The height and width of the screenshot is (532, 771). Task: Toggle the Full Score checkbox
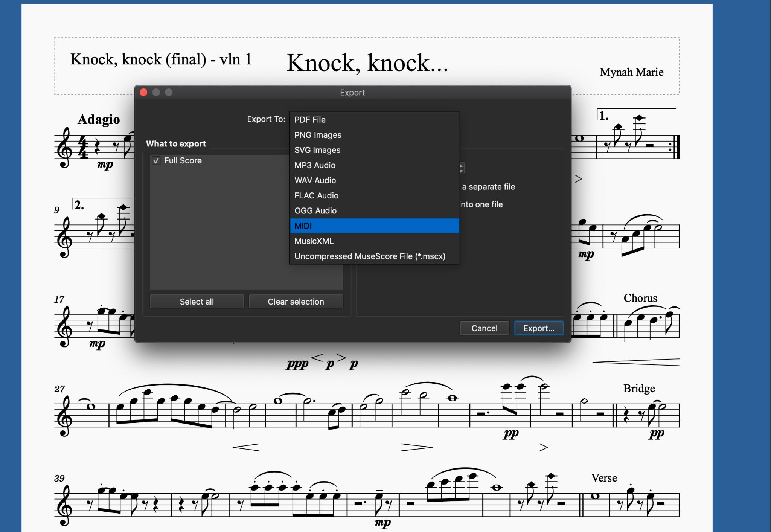[x=156, y=161]
